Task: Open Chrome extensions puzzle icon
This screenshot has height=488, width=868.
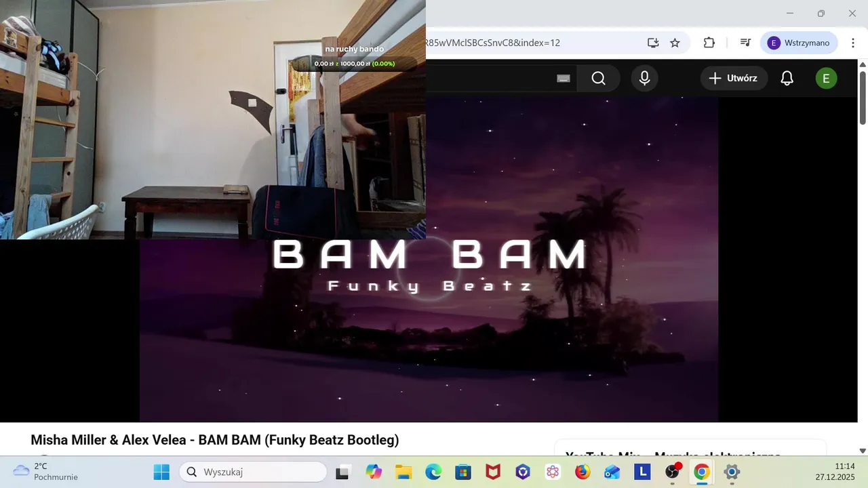Action: pyautogui.click(x=709, y=43)
